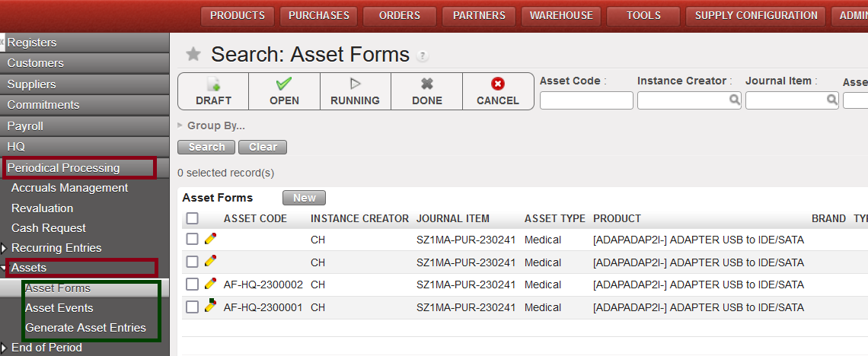868x356 pixels.
Task: Sort by the Asset Type column header
Action: [554, 218]
